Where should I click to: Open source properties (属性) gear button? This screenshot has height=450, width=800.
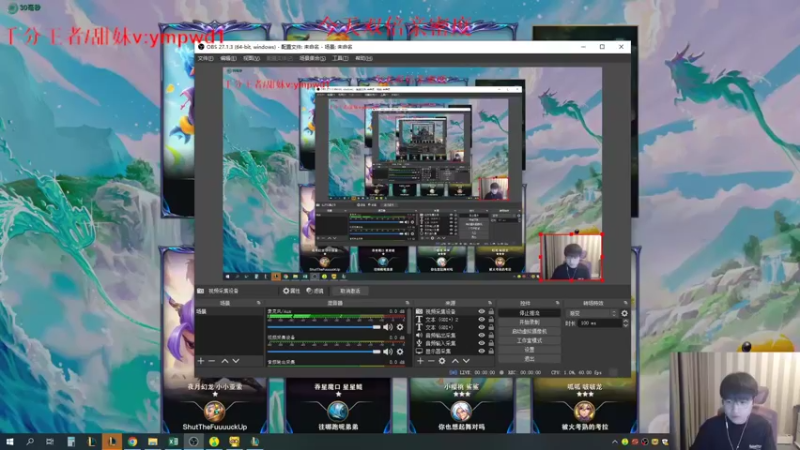291,291
